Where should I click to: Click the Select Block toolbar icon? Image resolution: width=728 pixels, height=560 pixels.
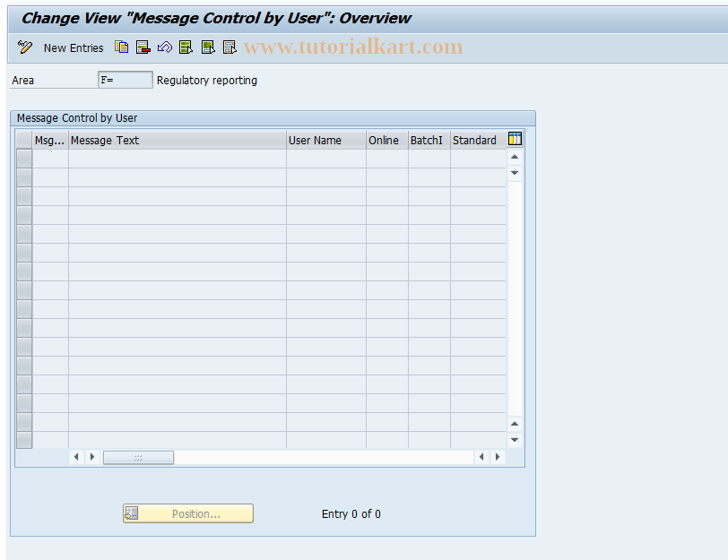click(x=208, y=47)
